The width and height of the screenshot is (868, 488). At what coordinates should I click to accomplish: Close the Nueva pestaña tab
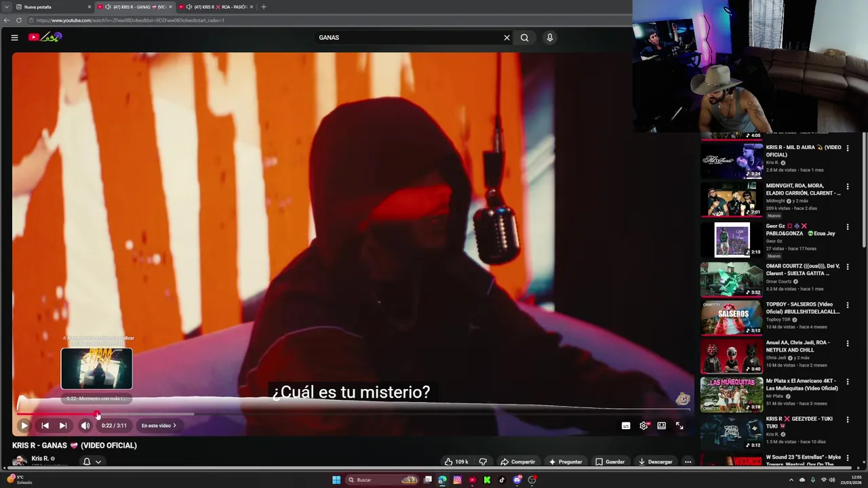coord(89,7)
